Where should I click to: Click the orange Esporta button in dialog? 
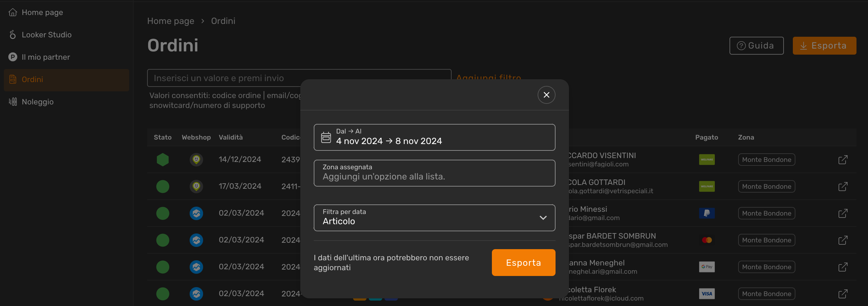(x=523, y=262)
